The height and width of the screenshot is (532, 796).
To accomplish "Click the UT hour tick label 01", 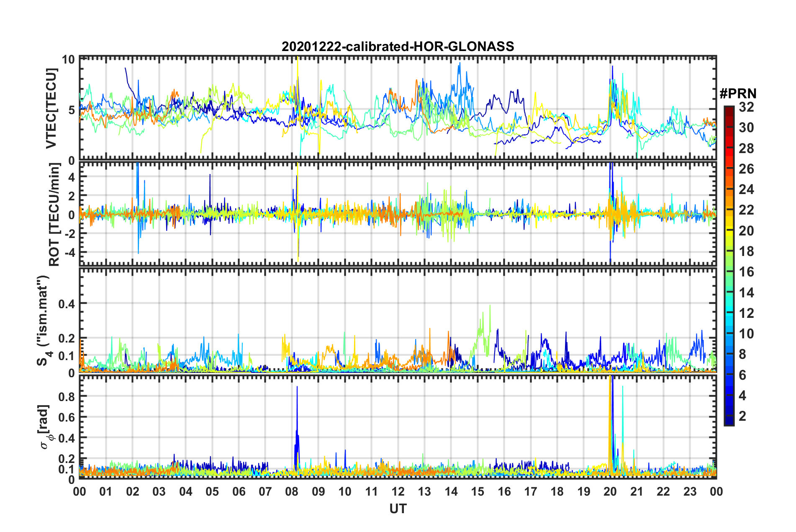I will (106, 491).
